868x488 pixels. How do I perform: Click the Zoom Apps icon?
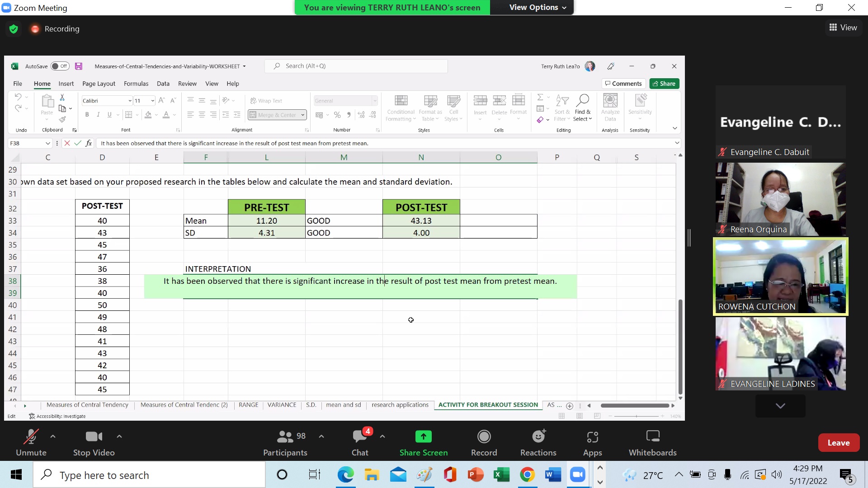tap(592, 436)
